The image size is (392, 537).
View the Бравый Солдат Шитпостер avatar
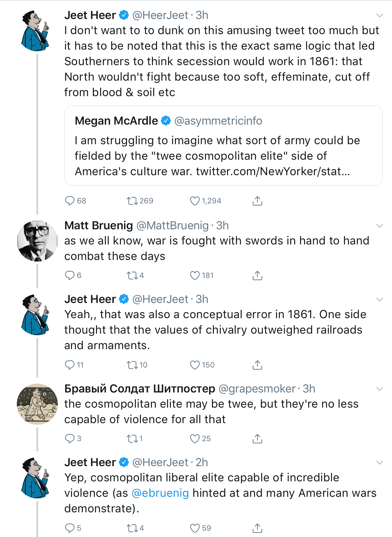coord(37,404)
